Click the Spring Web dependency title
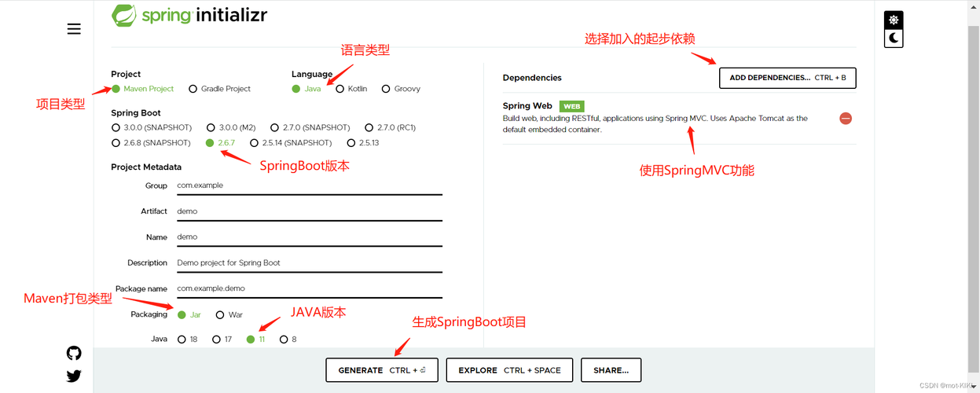Image resolution: width=980 pixels, height=393 pixels. tap(527, 106)
